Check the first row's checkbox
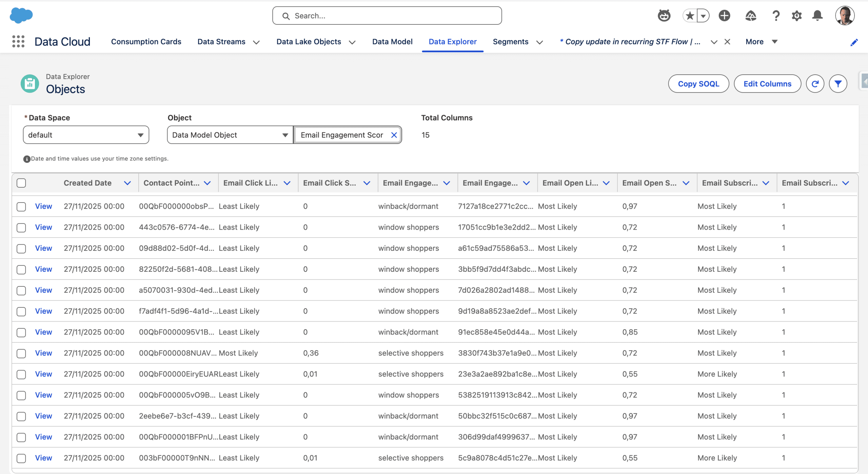Viewport: 868px width, 474px height. coord(21,206)
